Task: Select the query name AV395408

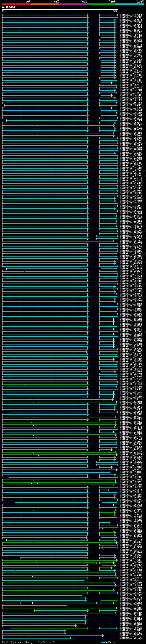Action: click(x=8, y=8)
